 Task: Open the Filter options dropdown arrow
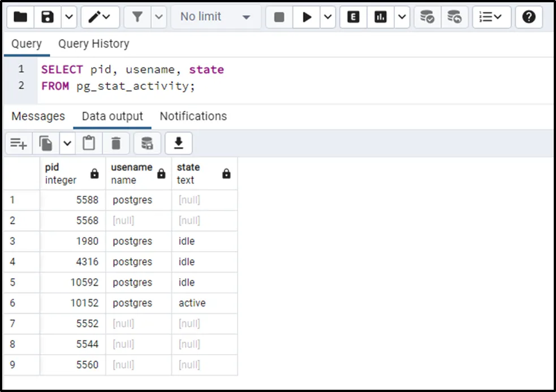[x=159, y=17]
